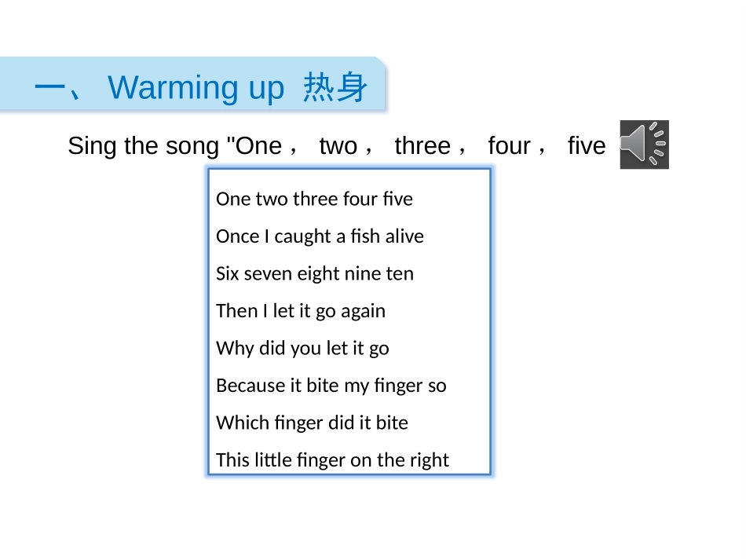This screenshot has height=560, width=746.
Task: Click the lyric 'Which finger did it bite'
Action: click(x=312, y=423)
